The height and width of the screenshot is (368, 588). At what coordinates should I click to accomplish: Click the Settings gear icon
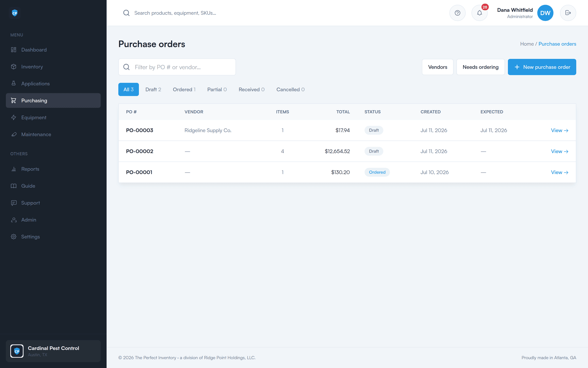pyautogui.click(x=13, y=237)
